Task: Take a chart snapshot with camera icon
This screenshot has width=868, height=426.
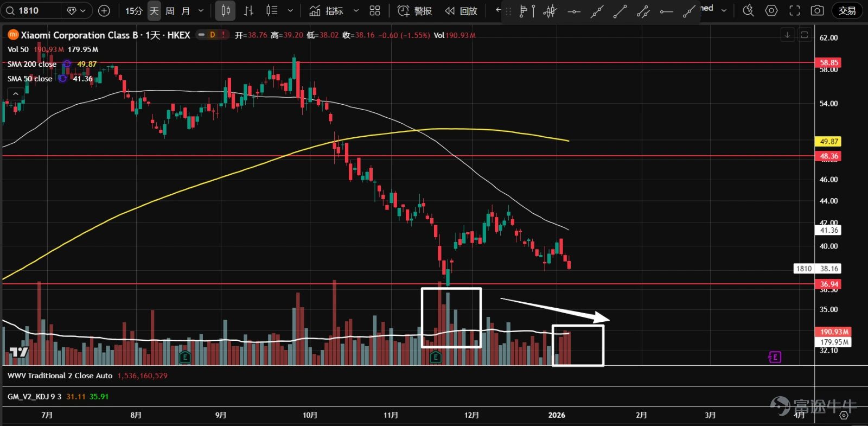Action: tap(817, 10)
